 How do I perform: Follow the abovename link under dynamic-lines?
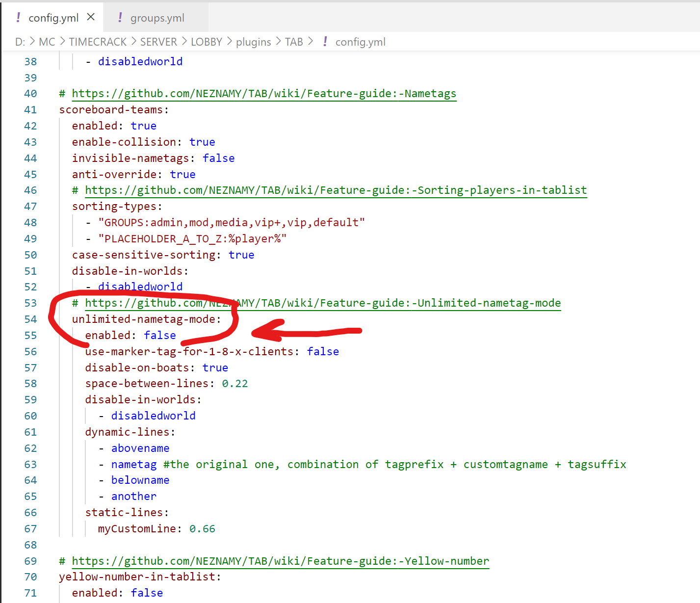(x=140, y=448)
